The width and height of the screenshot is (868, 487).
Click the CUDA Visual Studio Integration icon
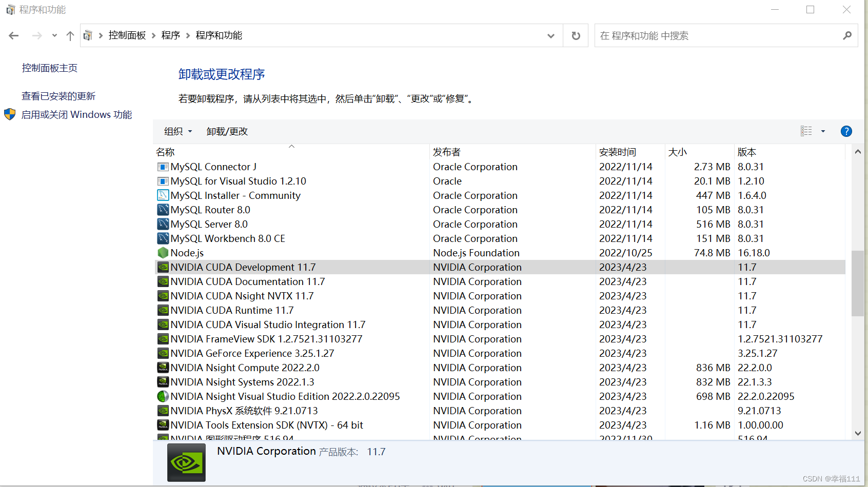tap(163, 324)
